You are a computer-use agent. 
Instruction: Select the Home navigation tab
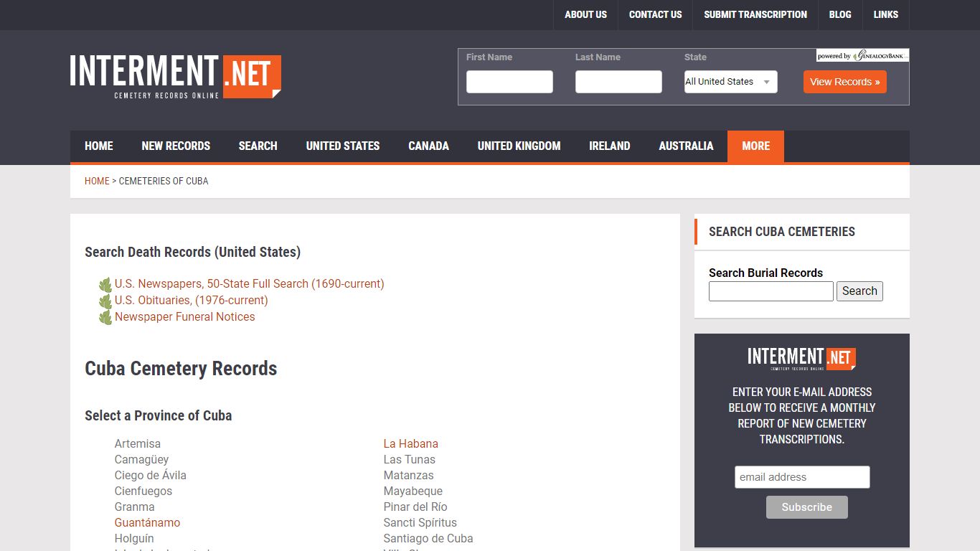tap(99, 146)
